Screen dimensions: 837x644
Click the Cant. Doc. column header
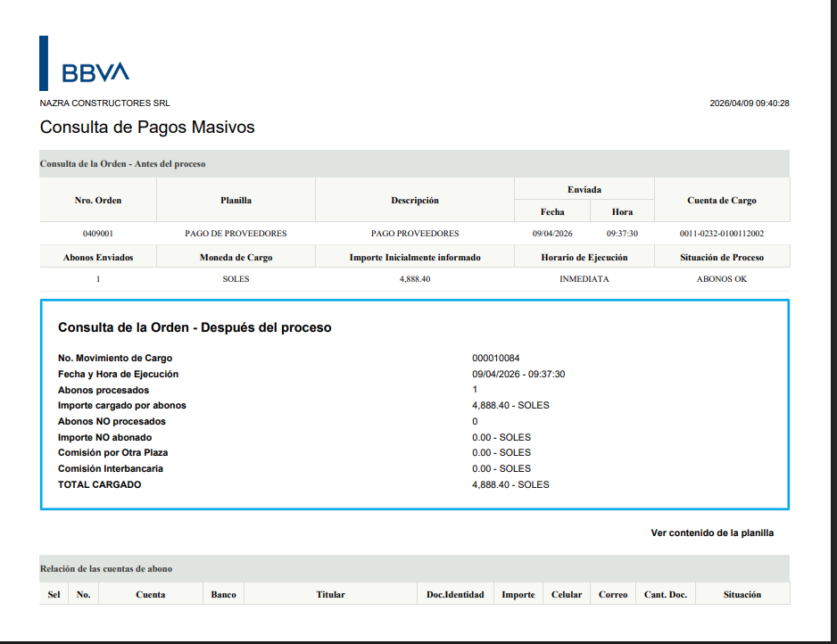click(x=666, y=594)
